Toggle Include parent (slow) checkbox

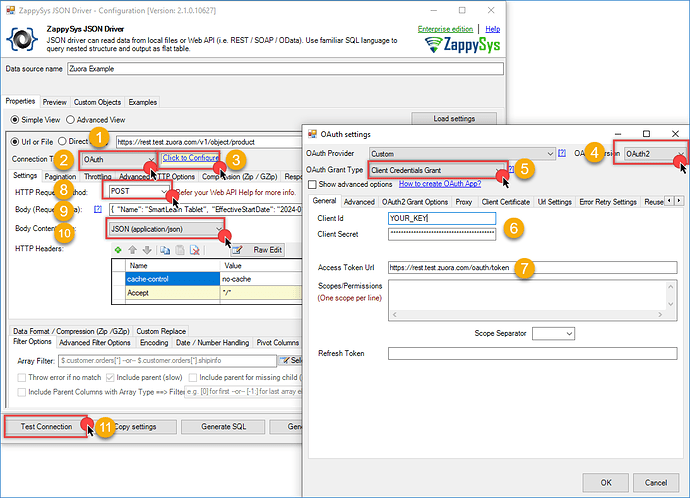(110, 377)
